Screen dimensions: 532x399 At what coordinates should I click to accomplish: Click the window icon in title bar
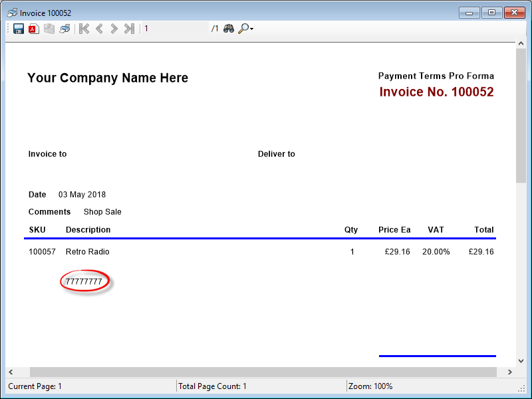[x=12, y=13]
